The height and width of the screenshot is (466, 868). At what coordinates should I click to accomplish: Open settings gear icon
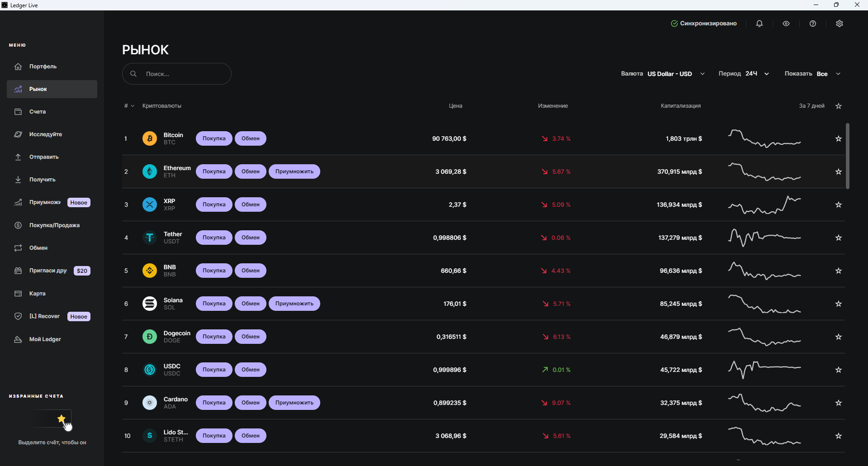tap(840, 24)
